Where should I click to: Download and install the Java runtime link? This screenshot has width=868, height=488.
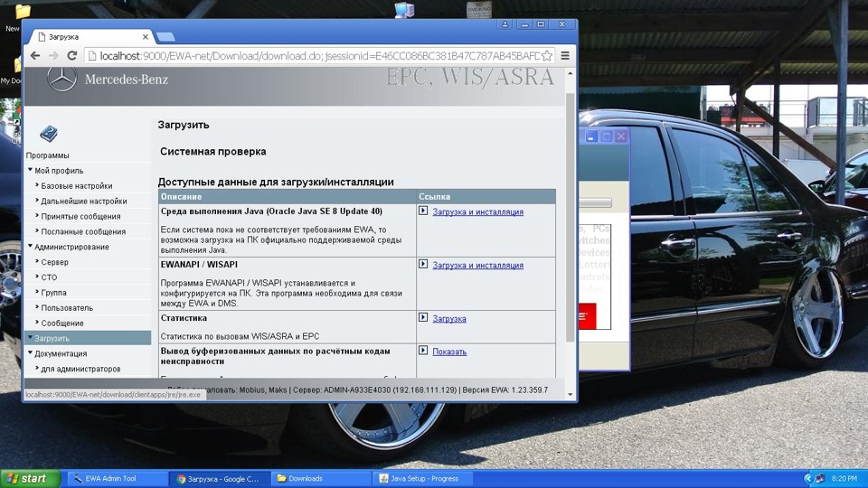click(477, 211)
